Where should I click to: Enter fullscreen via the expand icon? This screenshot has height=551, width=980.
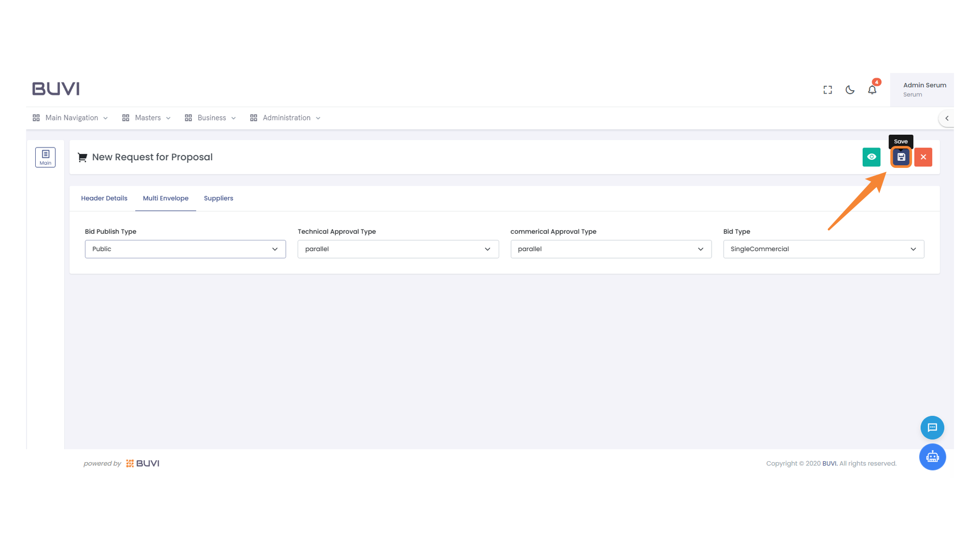click(x=827, y=90)
